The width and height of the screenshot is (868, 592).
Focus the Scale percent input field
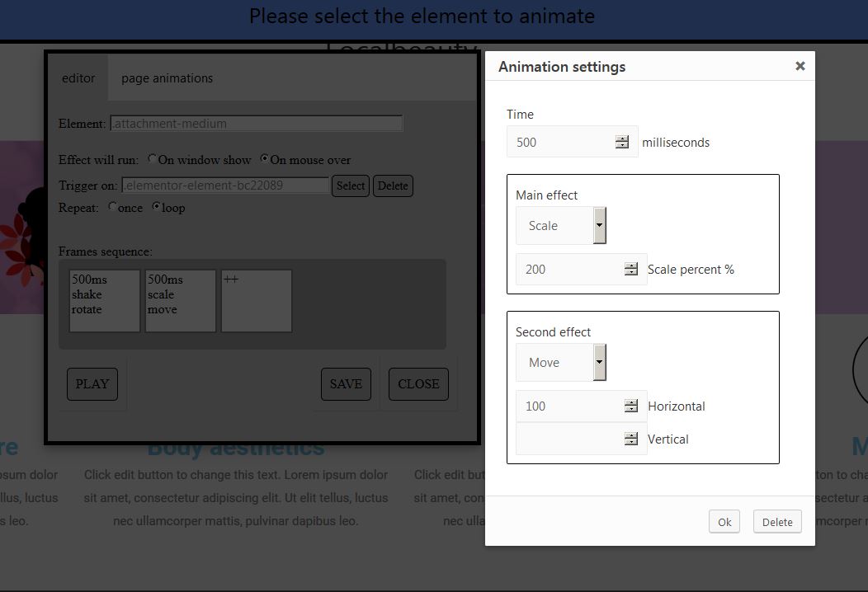(x=581, y=269)
